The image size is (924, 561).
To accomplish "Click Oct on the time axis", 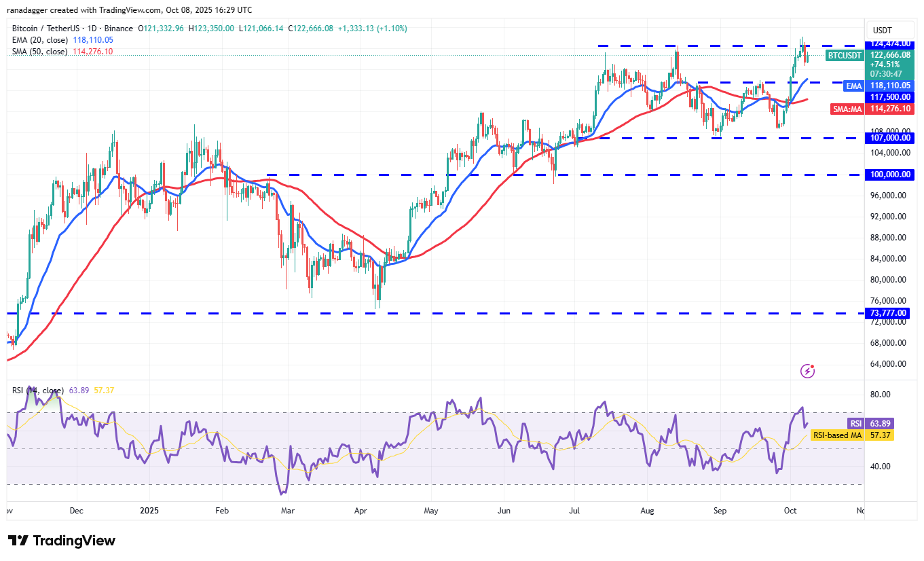I will [790, 510].
